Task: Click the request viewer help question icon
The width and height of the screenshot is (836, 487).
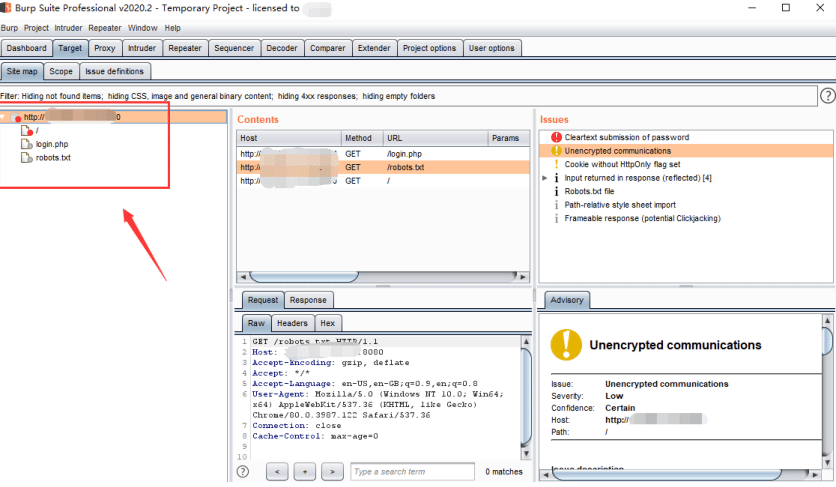Action: pos(243,472)
